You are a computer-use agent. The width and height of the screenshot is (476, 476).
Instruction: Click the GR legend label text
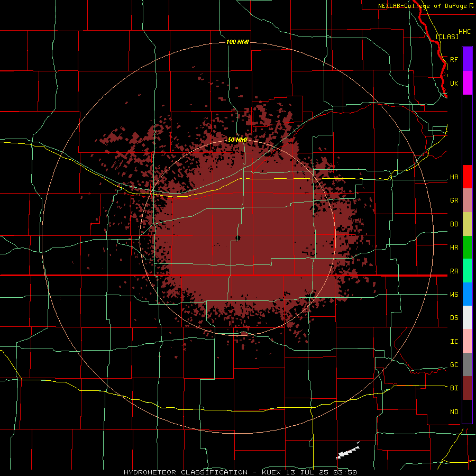click(x=454, y=200)
